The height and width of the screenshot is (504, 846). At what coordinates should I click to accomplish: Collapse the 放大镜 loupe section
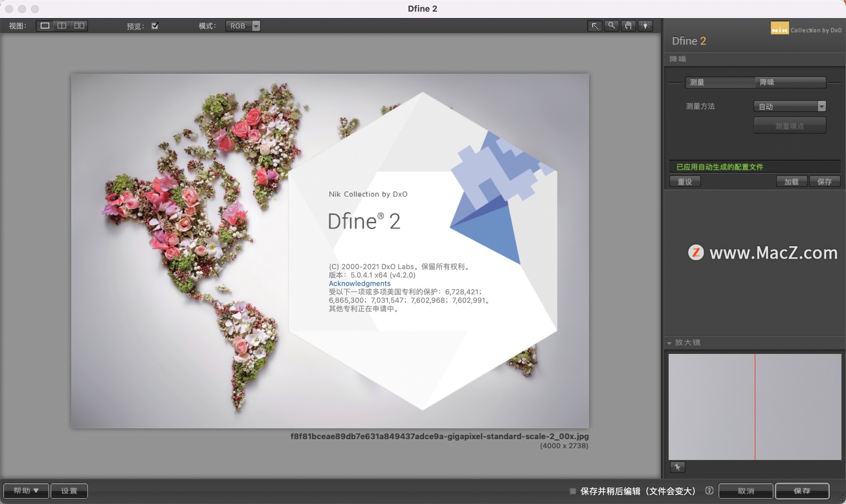(669, 343)
